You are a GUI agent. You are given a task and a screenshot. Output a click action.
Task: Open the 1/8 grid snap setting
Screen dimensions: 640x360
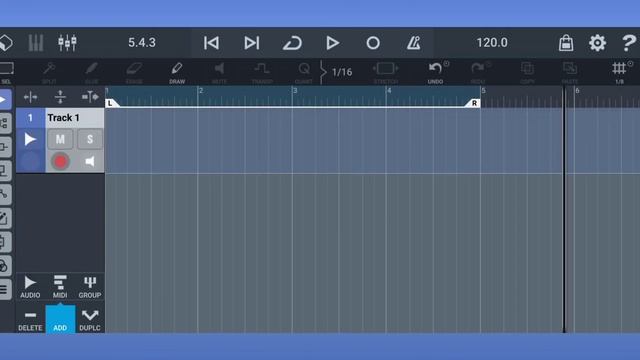coord(620,72)
